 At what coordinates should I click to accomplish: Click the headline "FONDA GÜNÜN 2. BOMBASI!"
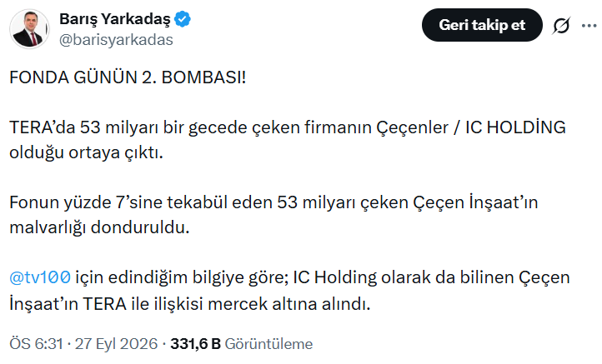pos(128,77)
